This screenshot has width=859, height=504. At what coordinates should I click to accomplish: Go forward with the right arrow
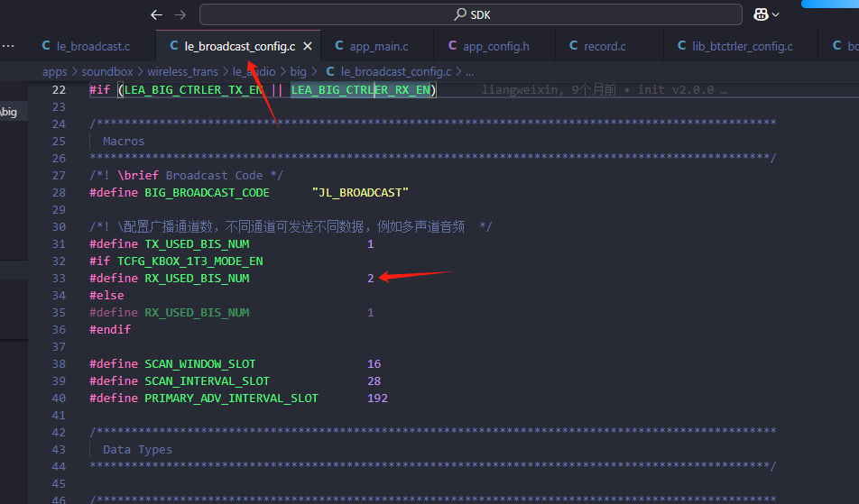click(180, 14)
